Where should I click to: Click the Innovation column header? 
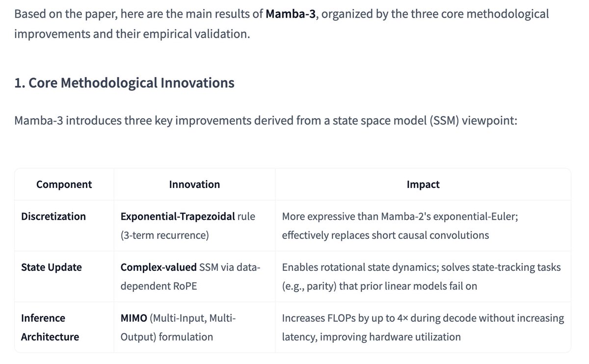pyautogui.click(x=194, y=184)
